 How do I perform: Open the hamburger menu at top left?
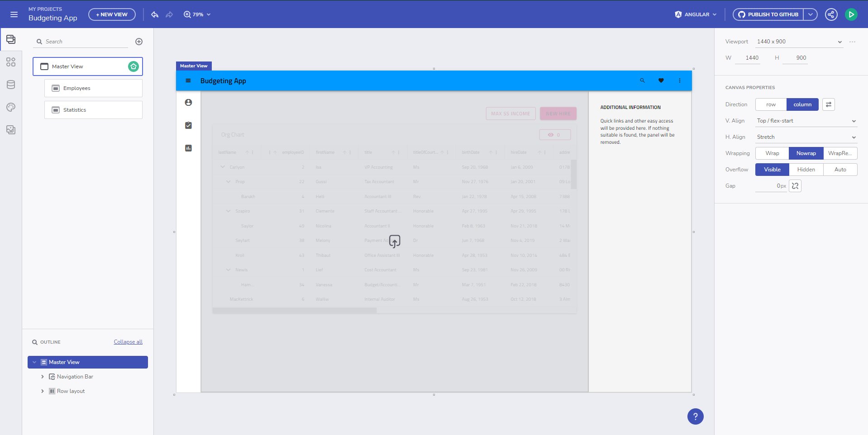14,14
